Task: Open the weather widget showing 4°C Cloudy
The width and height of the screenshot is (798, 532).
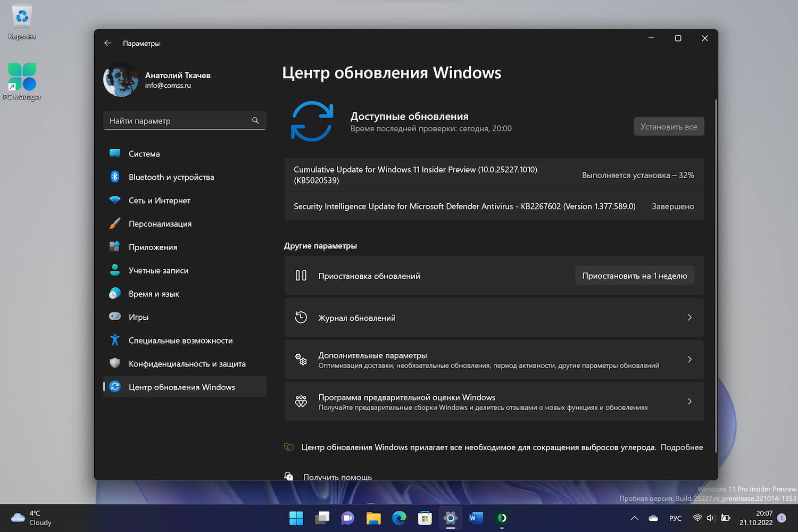Action: point(32,518)
